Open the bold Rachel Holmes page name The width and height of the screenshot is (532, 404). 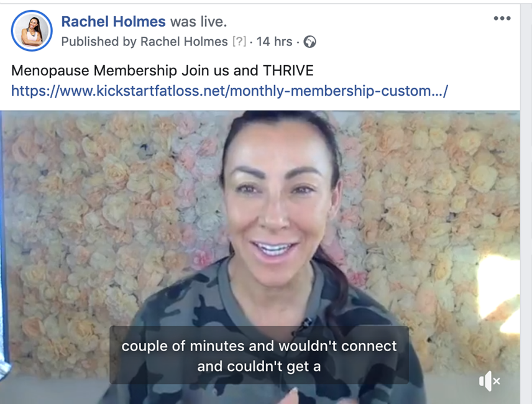point(113,21)
